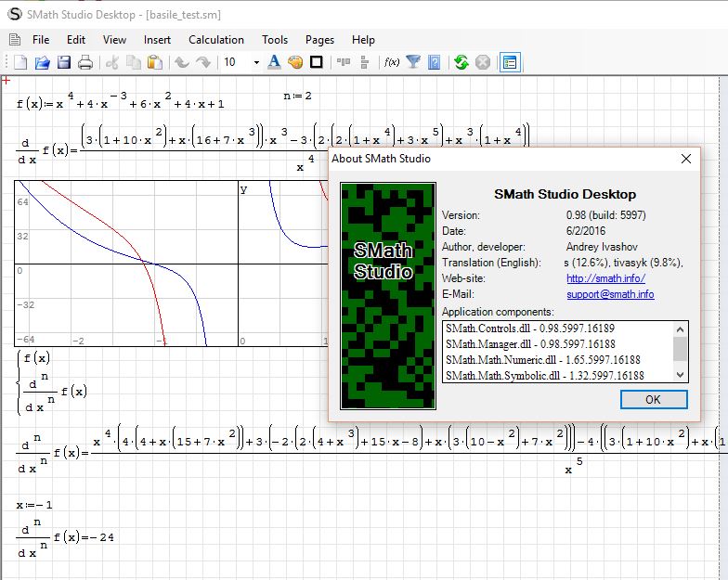The width and height of the screenshot is (728, 580).
Task: Open a file with the folder icon
Action: coord(42,62)
